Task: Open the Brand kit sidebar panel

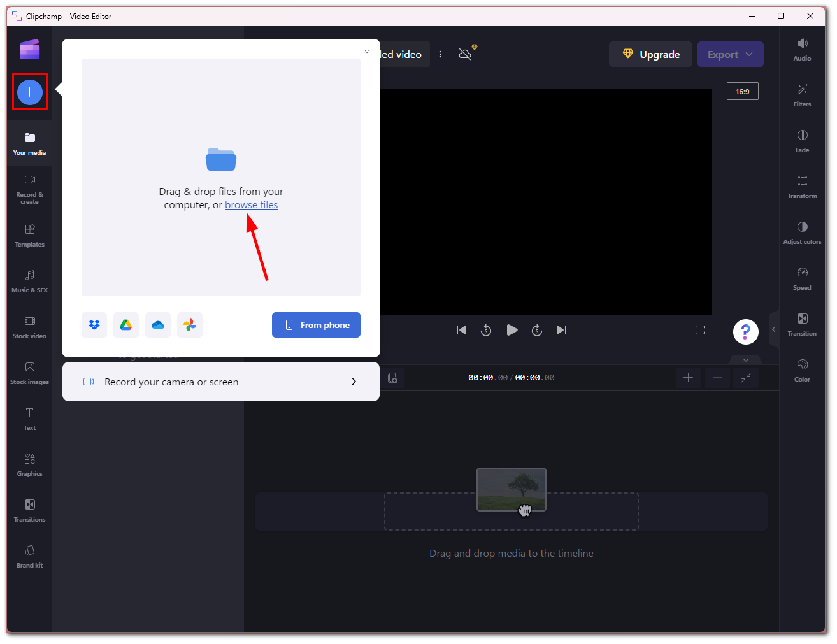Action: [29, 556]
